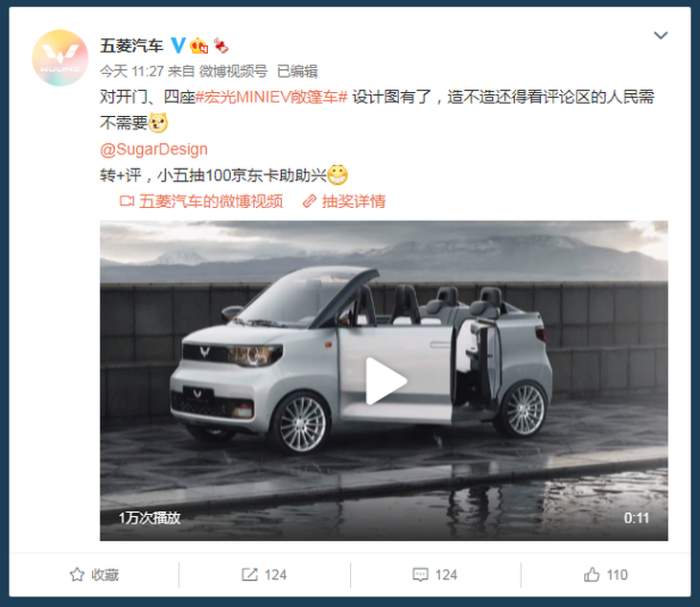Play the convertible car video
Screen dimensions: 700x607
[385, 381]
